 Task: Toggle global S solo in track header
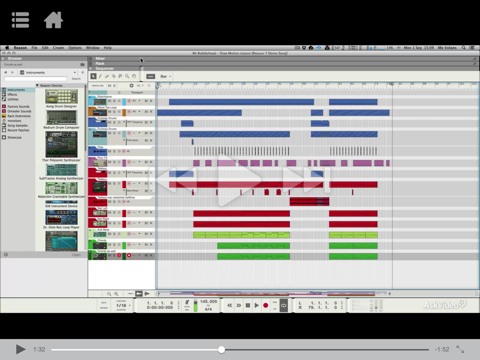coord(114,86)
